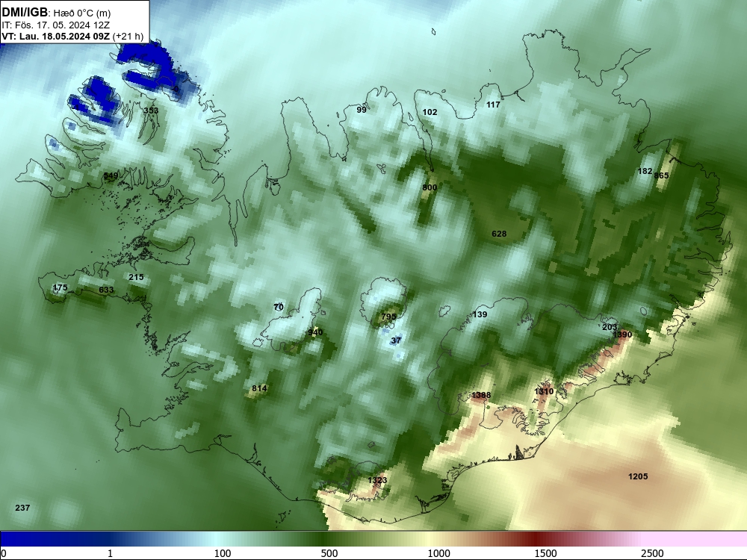Click the 139 map value
This screenshot has width=747, height=560.
point(480,315)
